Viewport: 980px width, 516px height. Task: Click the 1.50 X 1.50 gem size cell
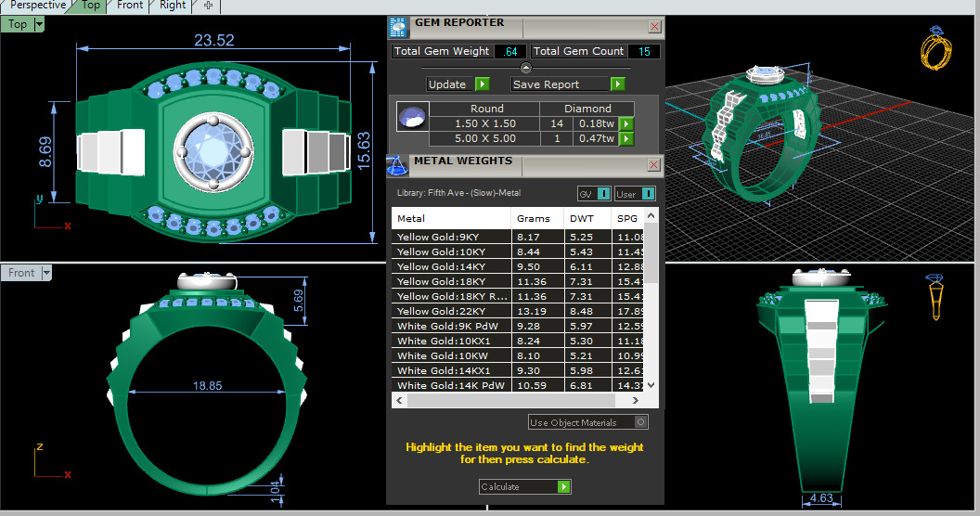tap(485, 123)
